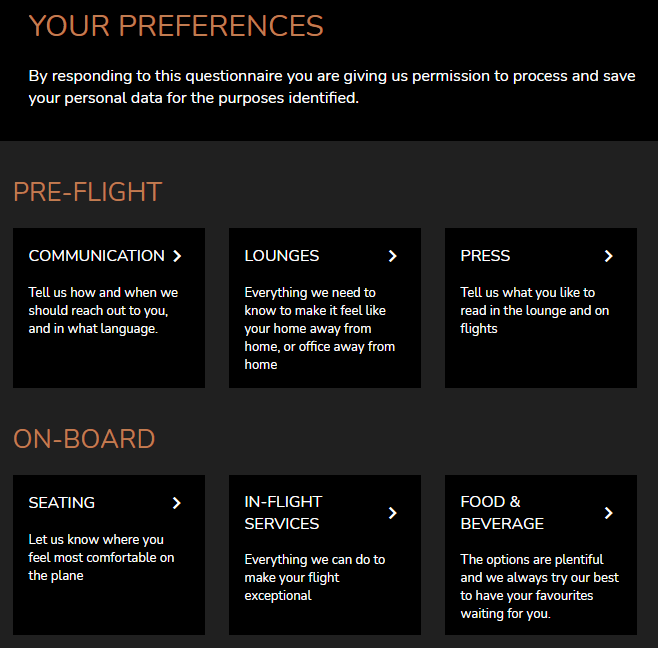Select the Communication card description text
Screen dimensions: 658x648
[103, 310]
